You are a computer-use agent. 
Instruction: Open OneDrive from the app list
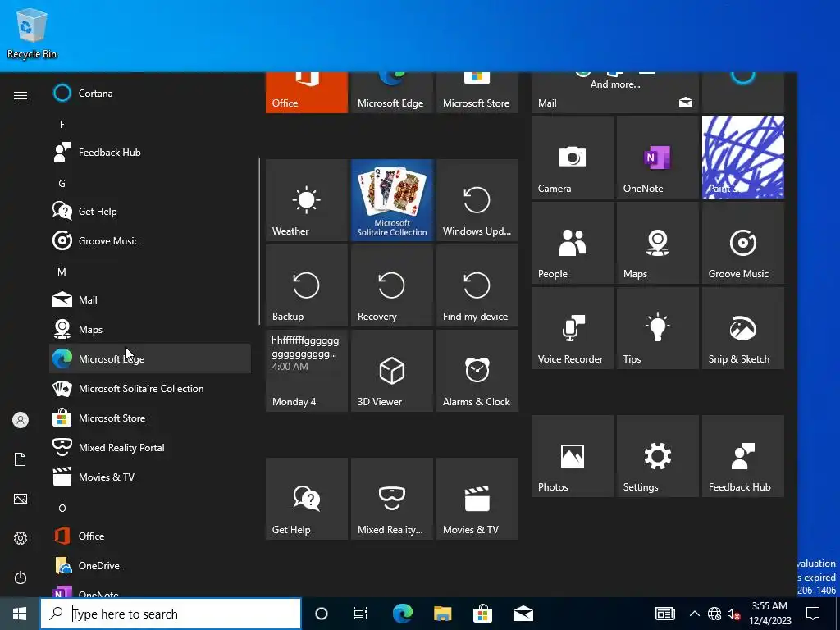(150, 565)
